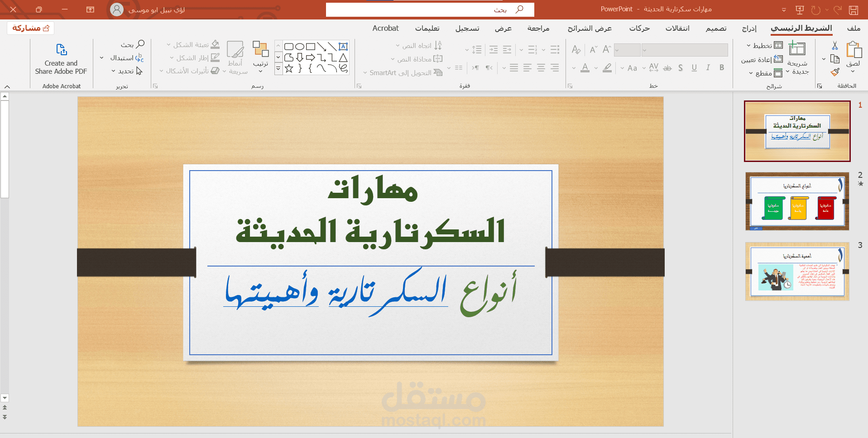Expand the shapes gallery with More arrow
868x438 pixels.
278,69
